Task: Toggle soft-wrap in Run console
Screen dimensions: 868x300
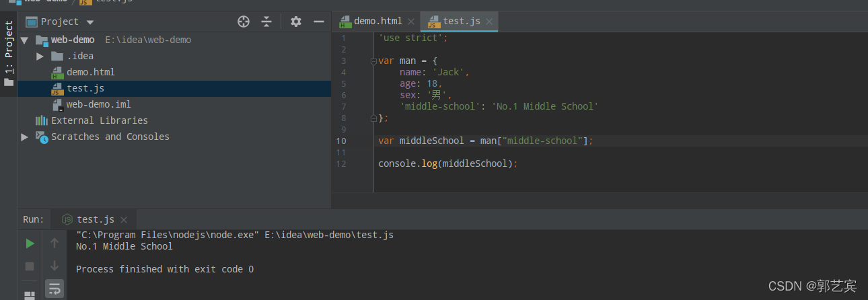Action: coord(55,289)
